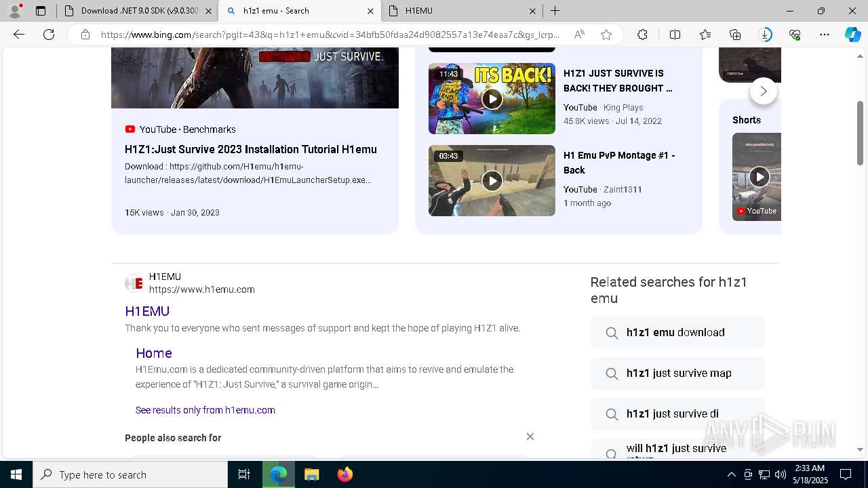Open the notification center
The width and height of the screenshot is (868, 488).
[846, 474]
